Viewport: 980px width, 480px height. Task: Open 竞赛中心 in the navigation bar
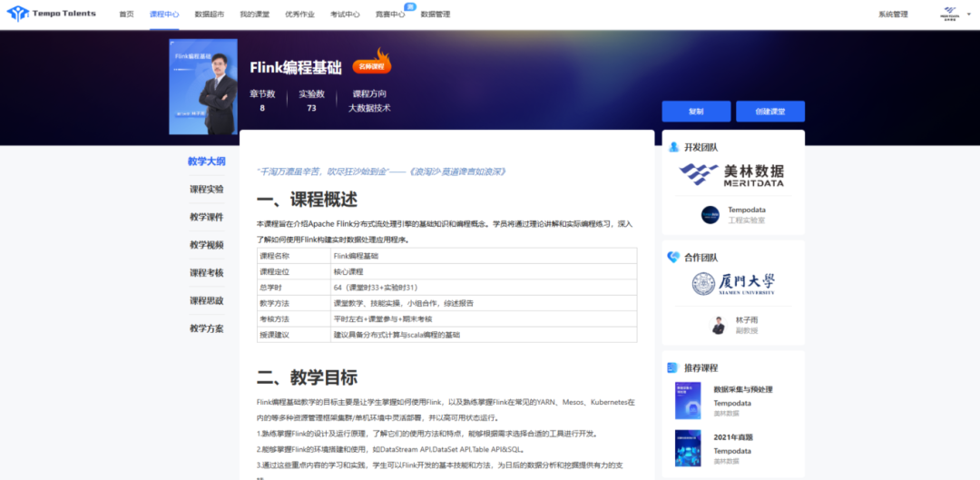pos(390,15)
